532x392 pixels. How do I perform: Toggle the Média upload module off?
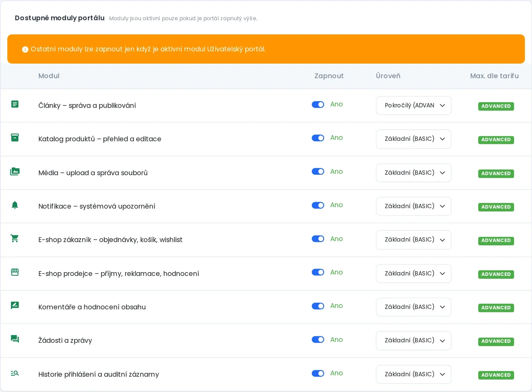click(x=318, y=171)
